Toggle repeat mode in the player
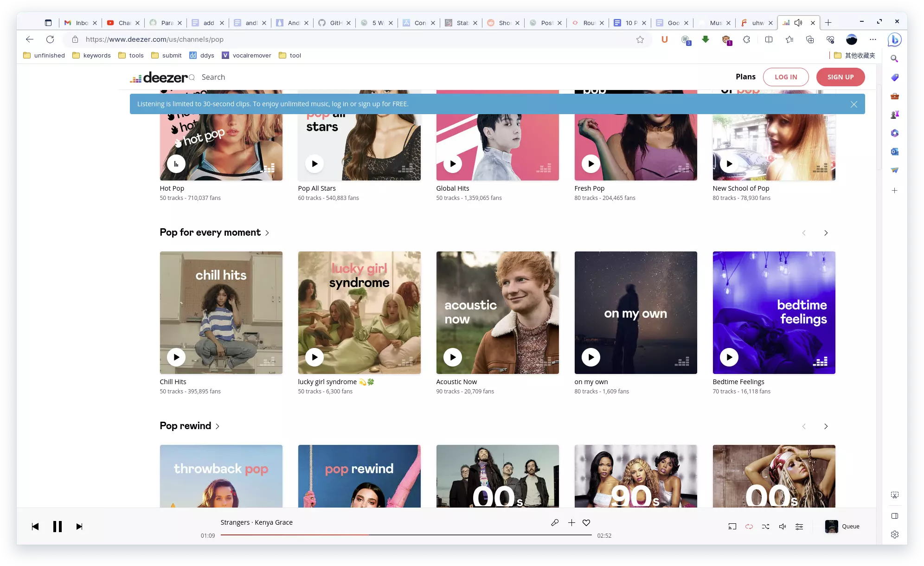924x566 pixels. click(749, 526)
